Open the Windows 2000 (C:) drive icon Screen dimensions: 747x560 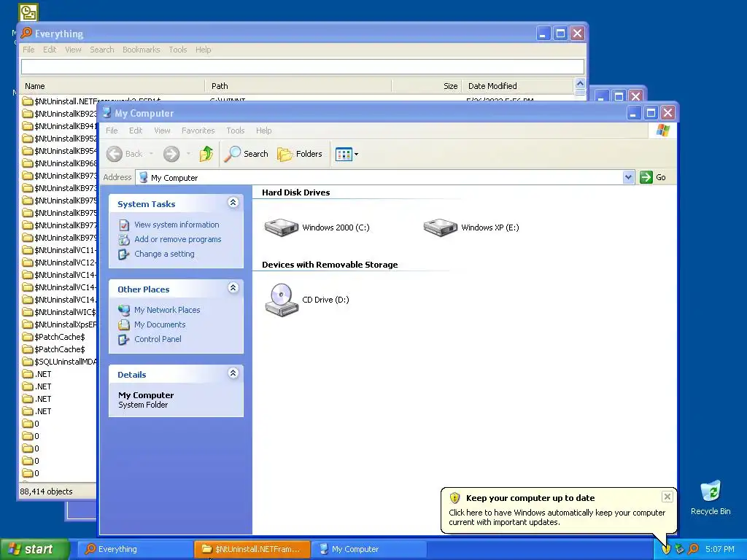pos(281,227)
